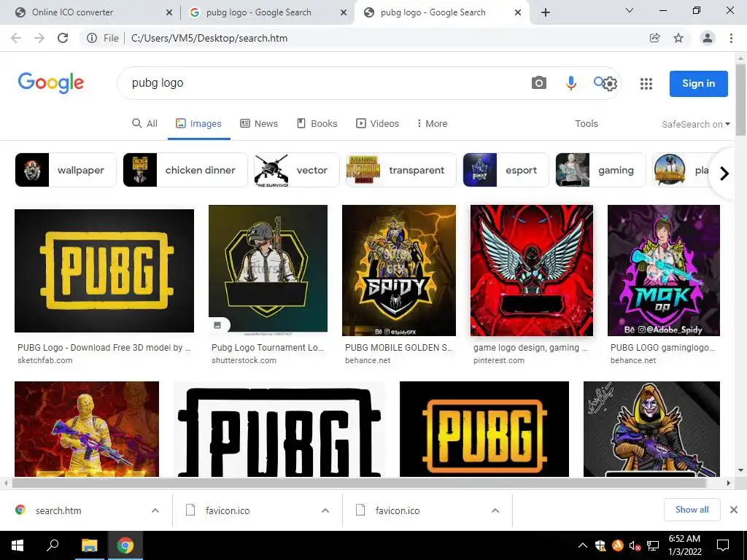Select the wallpaper suggestion chip
The height and width of the screenshot is (560, 747).
(66, 170)
